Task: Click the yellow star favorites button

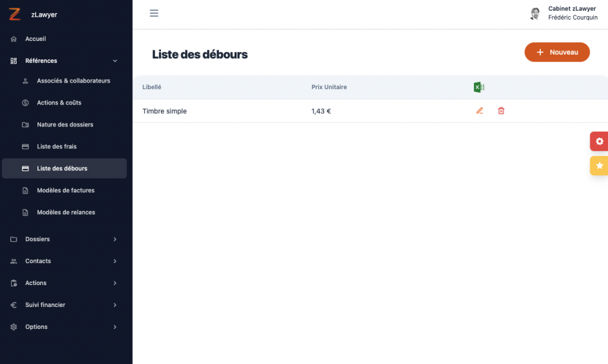Action: [x=599, y=166]
